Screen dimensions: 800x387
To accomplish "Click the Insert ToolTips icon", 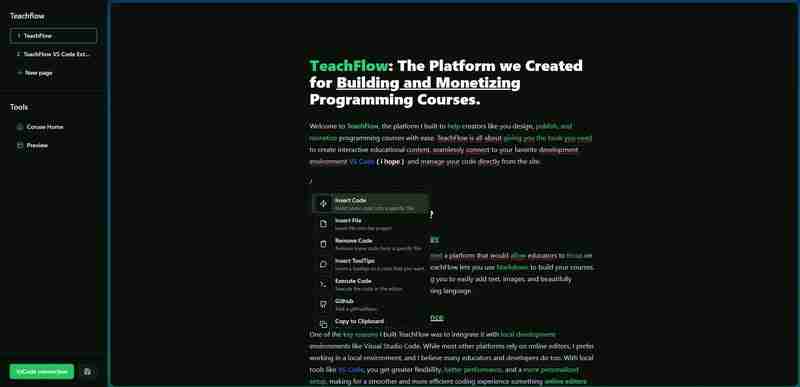I will (323, 264).
